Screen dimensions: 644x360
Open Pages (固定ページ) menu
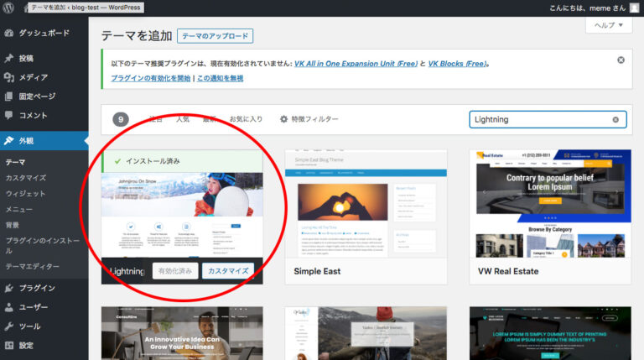point(44,97)
